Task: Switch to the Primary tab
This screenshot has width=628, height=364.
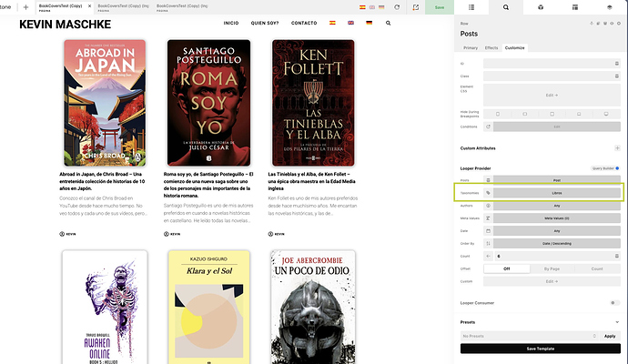Action: coord(471,46)
